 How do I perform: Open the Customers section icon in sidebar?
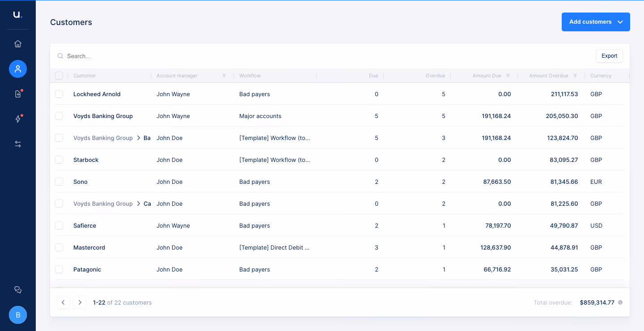click(18, 69)
